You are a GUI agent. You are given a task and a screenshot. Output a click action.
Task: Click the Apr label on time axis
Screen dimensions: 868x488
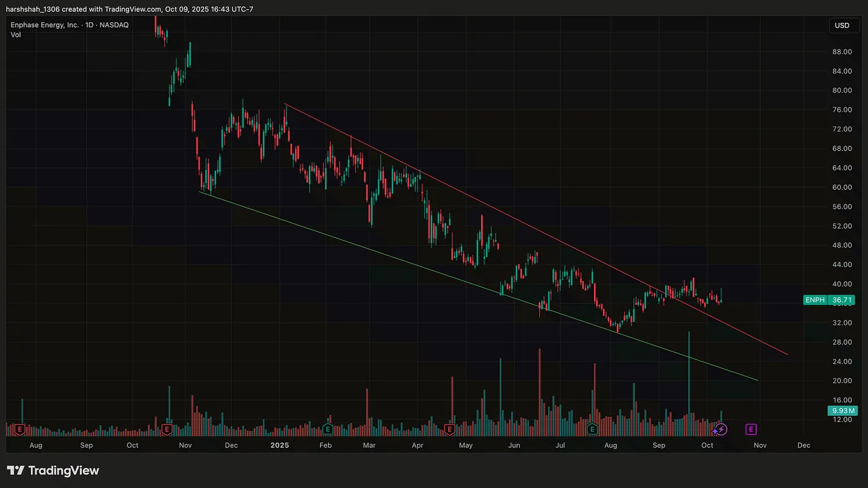tap(417, 445)
